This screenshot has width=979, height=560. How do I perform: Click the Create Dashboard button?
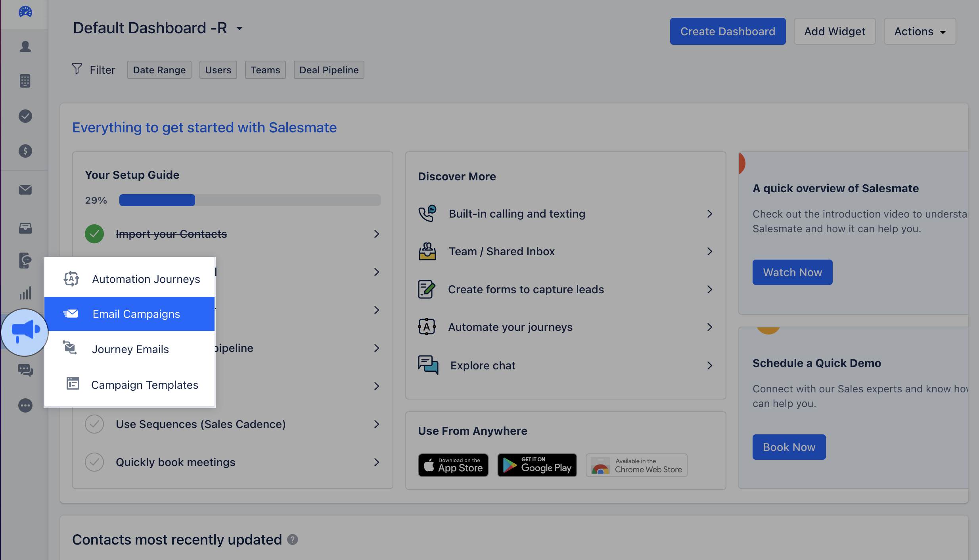coord(727,31)
